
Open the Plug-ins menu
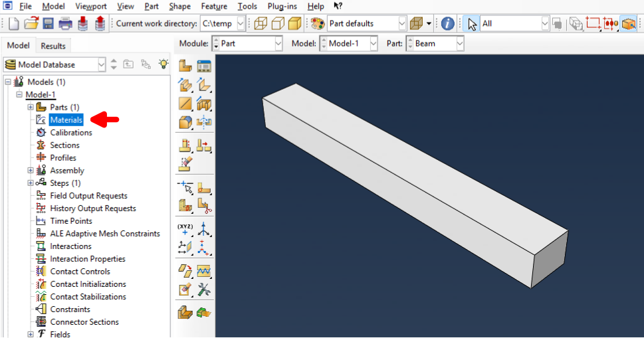tap(281, 6)
